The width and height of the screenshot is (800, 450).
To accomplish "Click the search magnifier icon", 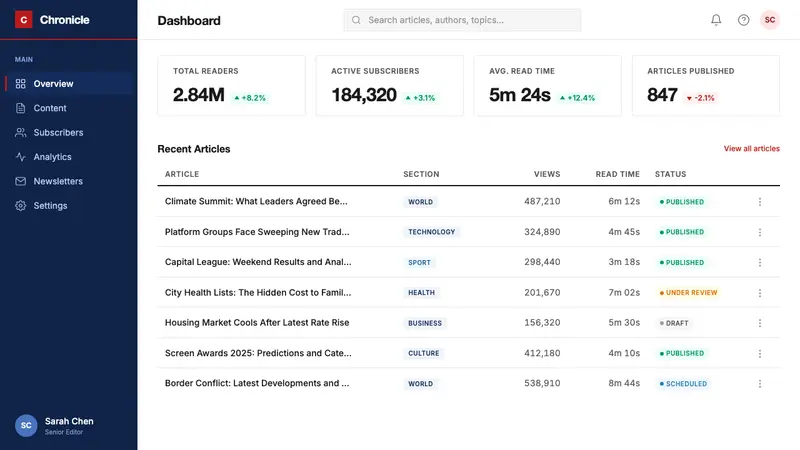I will click(x=356, y=20).
